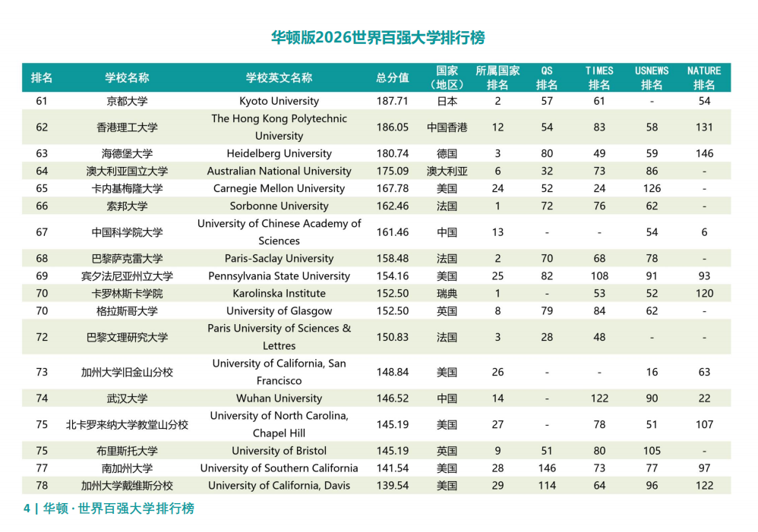
Task: Select the Karolinska Institute cell
Action: [279, 293]
